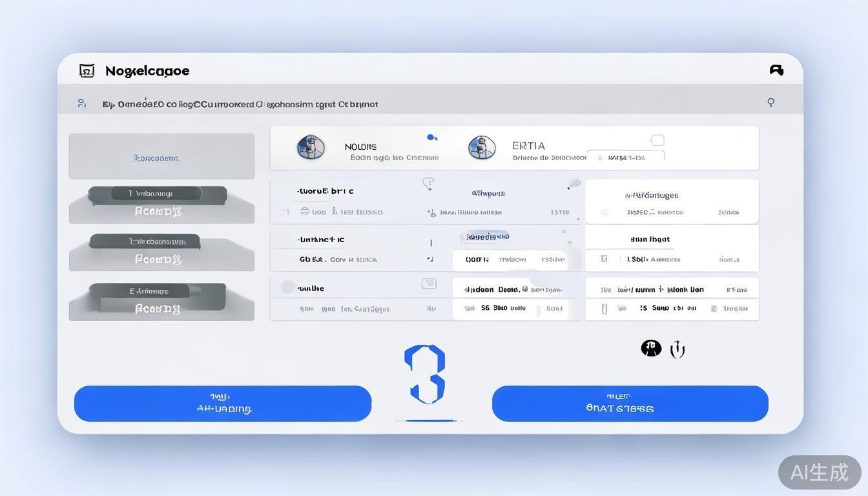Click the chat bubble icon in ERTIA card
The width and height of the screenshot is (868, 496).
coord(657,140)
